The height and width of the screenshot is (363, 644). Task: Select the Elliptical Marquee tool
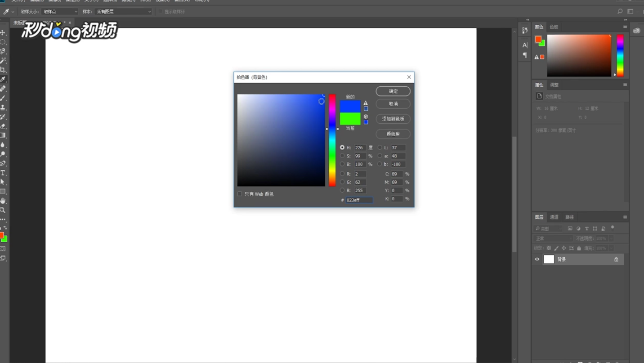pyautogui.click(x=3, y=42)
